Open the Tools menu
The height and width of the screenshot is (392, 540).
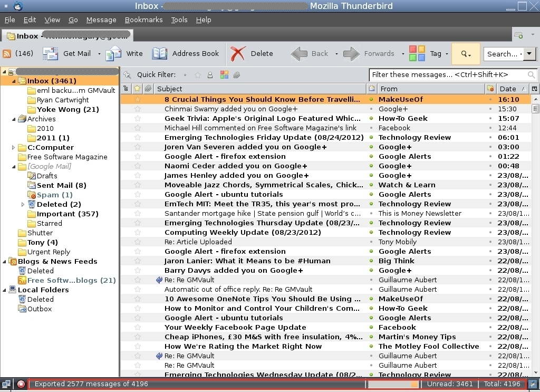coord(179,20)
